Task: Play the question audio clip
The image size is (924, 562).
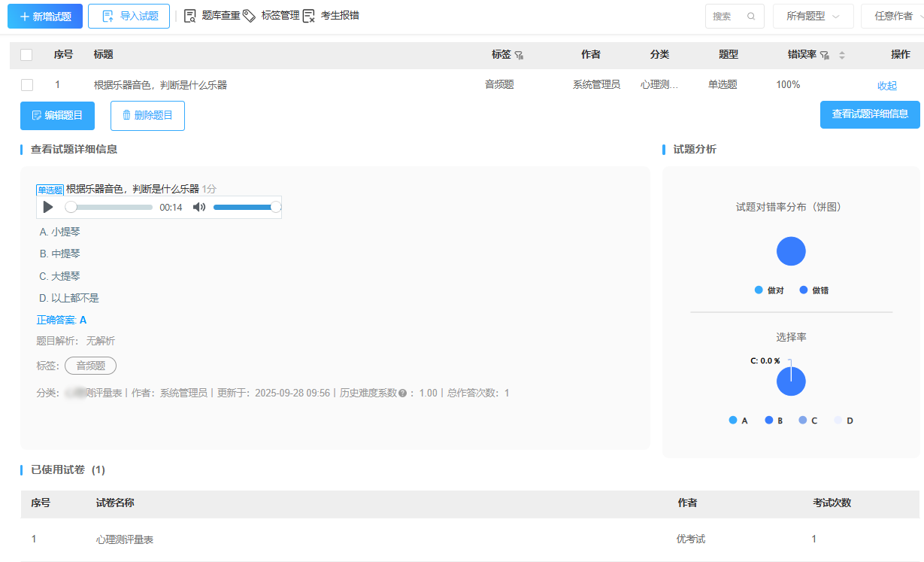Action: [x=48, y=207]
